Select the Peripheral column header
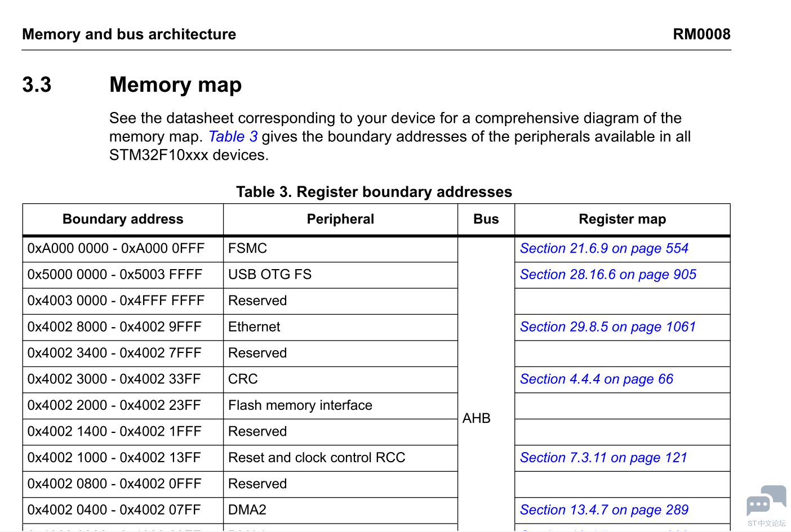 pyautogui.click(x=340, y=219)
